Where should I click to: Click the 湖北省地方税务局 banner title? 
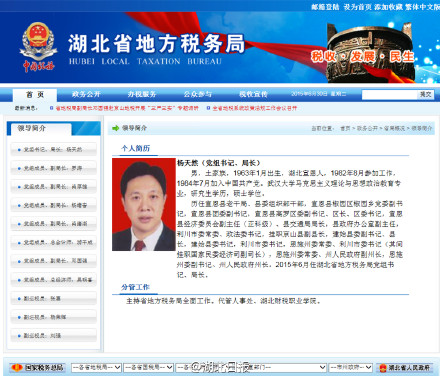[157, 44]
